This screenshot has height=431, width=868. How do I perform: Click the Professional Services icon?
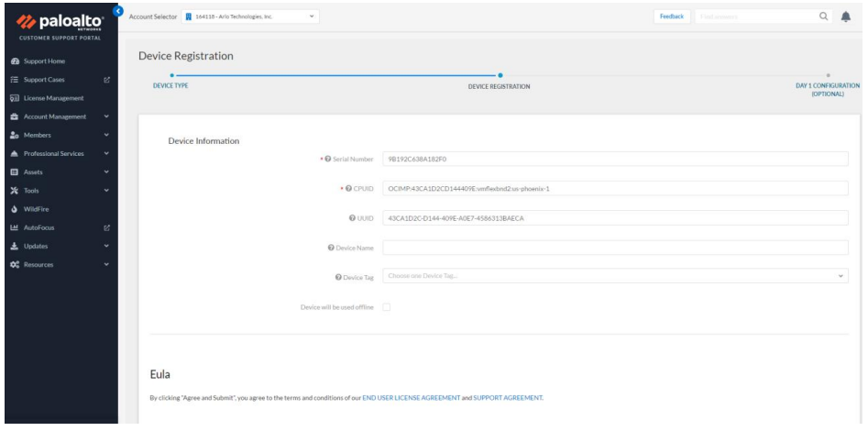click(x=15, y=153)
